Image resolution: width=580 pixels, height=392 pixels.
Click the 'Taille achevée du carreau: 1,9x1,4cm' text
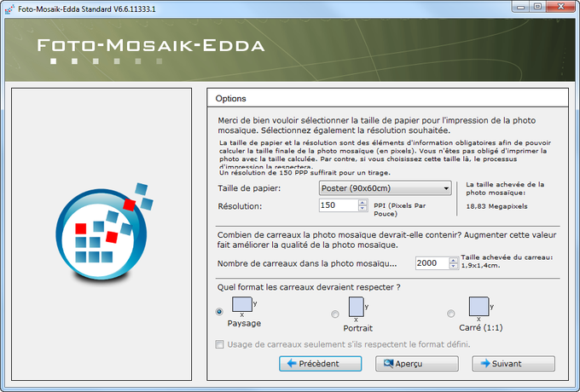[507, 262]
